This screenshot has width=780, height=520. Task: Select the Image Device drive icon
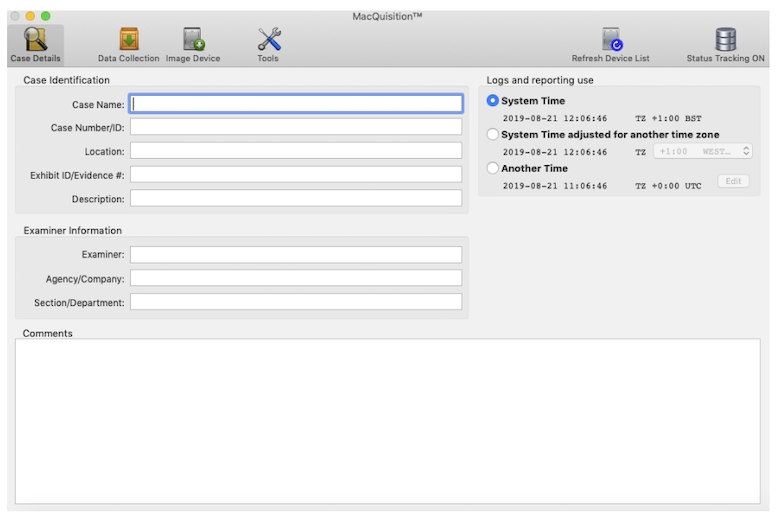[x=193, y=39]
